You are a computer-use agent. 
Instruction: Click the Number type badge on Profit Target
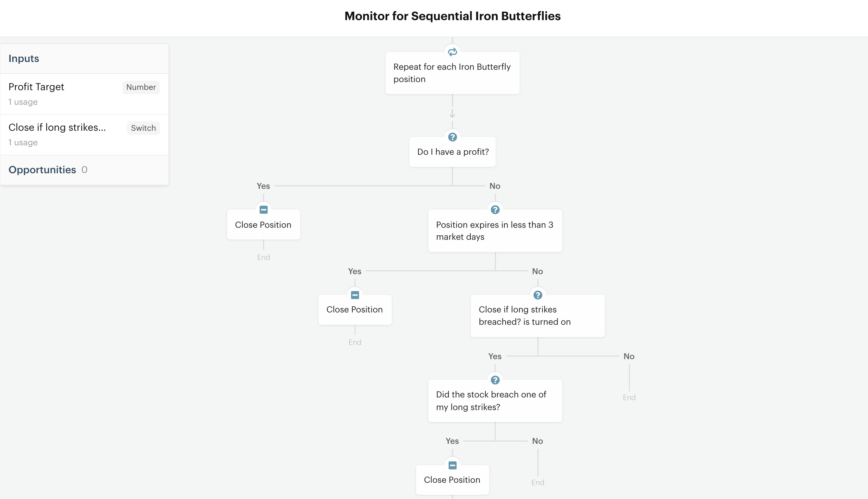coord(141,87)
